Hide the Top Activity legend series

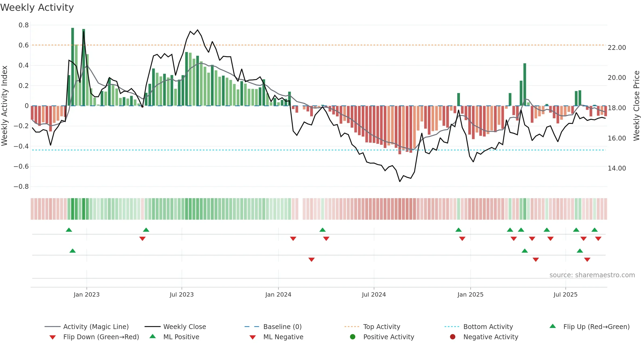(x=372, y=327)
